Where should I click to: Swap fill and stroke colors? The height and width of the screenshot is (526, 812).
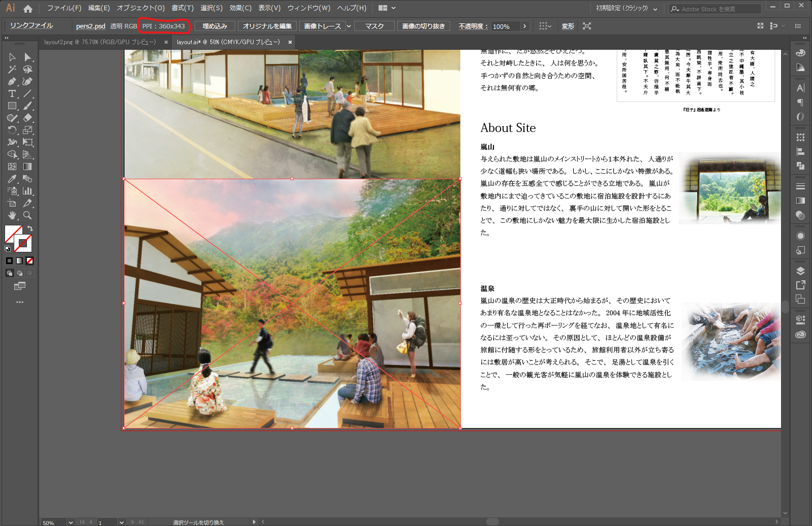(30, 228)
